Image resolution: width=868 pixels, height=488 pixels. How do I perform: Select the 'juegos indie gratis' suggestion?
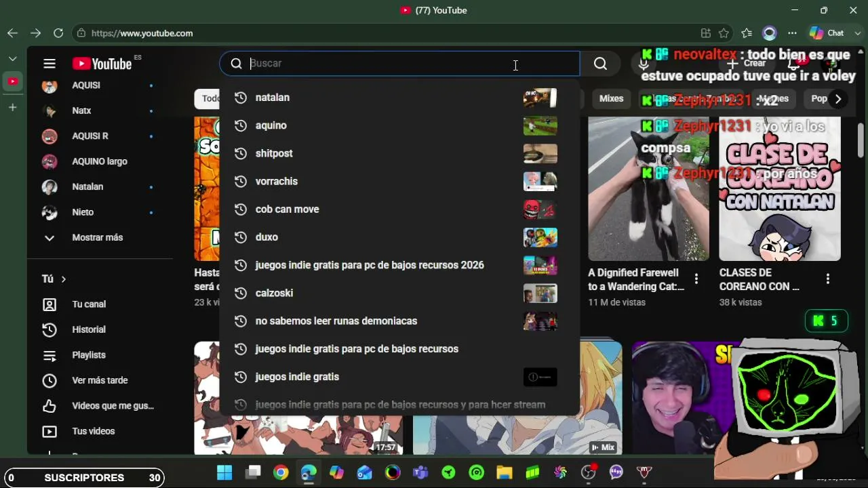point(399,377)
